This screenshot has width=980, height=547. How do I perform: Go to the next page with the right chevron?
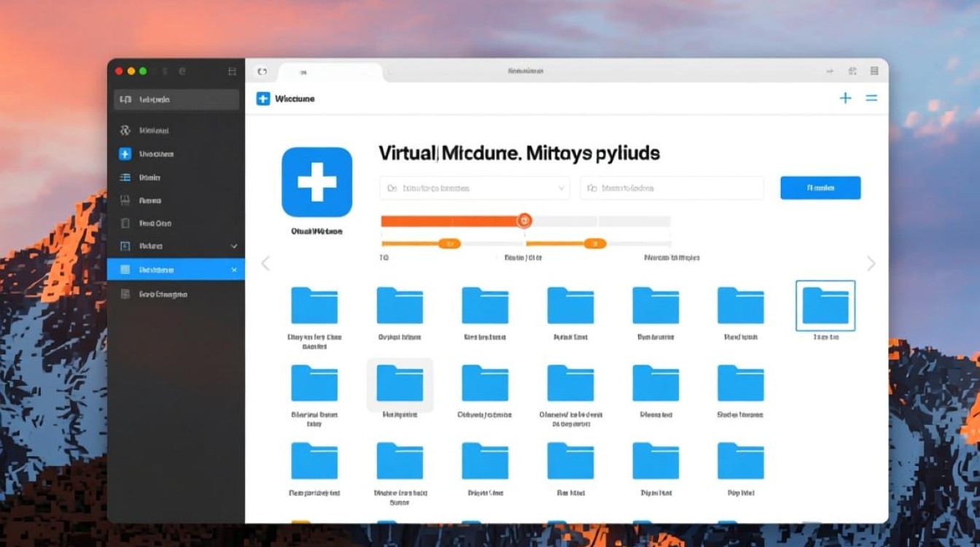pos(871,264)
